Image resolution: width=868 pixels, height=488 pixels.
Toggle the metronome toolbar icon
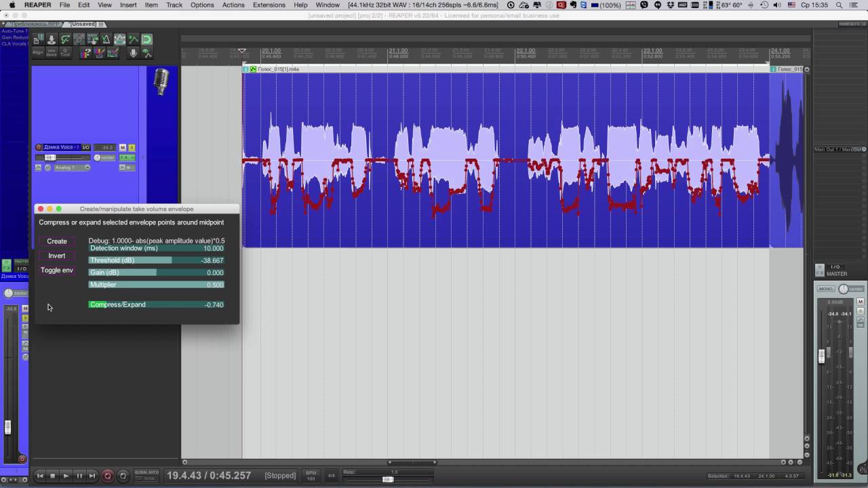tap(105, 39)
